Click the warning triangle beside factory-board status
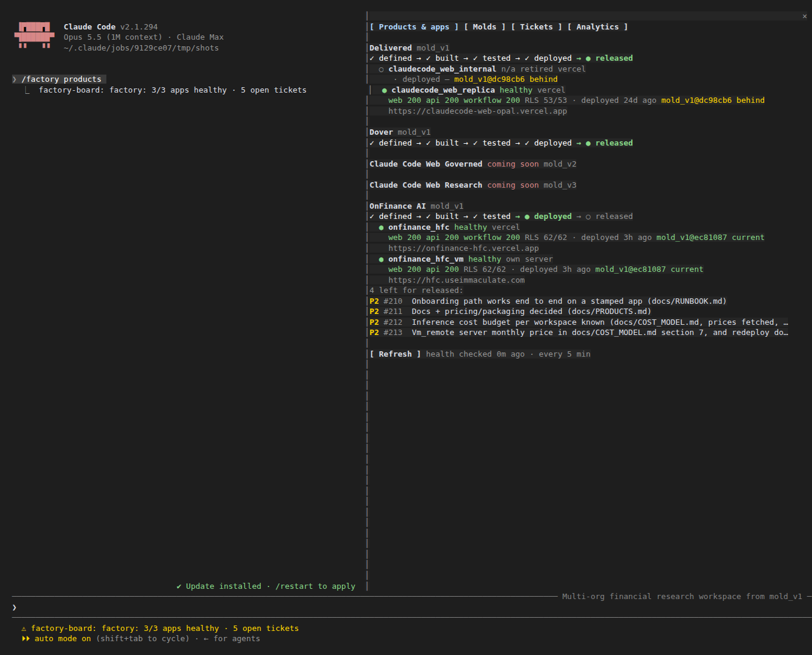 pyautogui.click(x=24, y=629)
